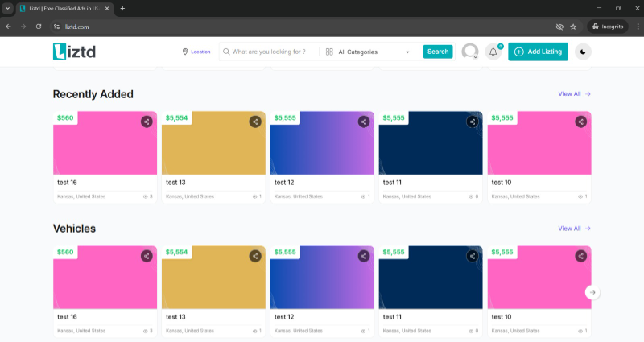Toggle dark mode with the moon button
Screen dimensions: 644x342
(582, 52)
